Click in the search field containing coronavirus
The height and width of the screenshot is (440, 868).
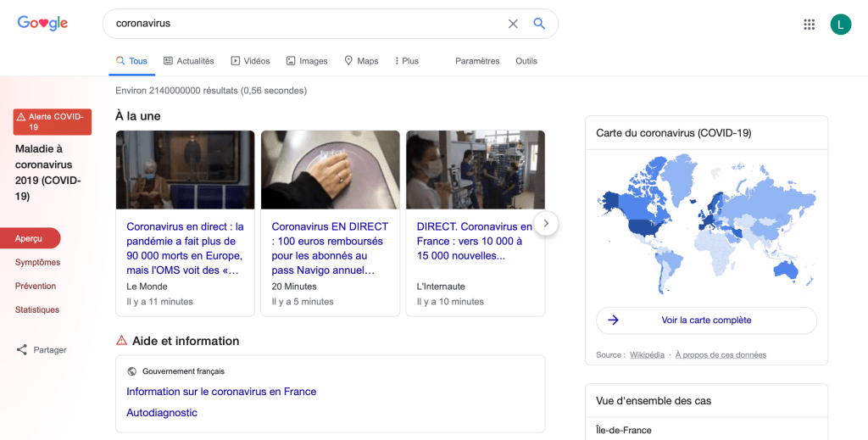(305, 24)
